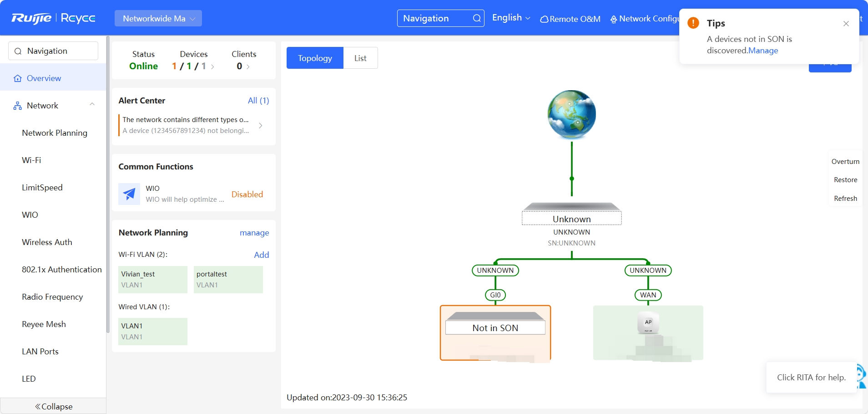
Task: Collapse the Network menu section
Action: [x=92, y=105]
